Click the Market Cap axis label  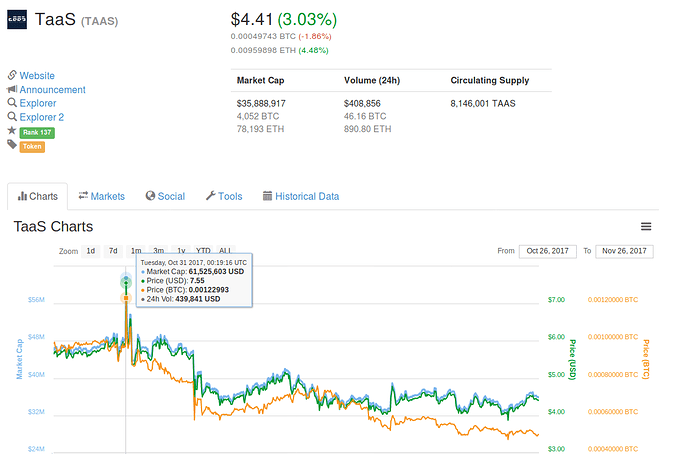(x=19, y=359)
